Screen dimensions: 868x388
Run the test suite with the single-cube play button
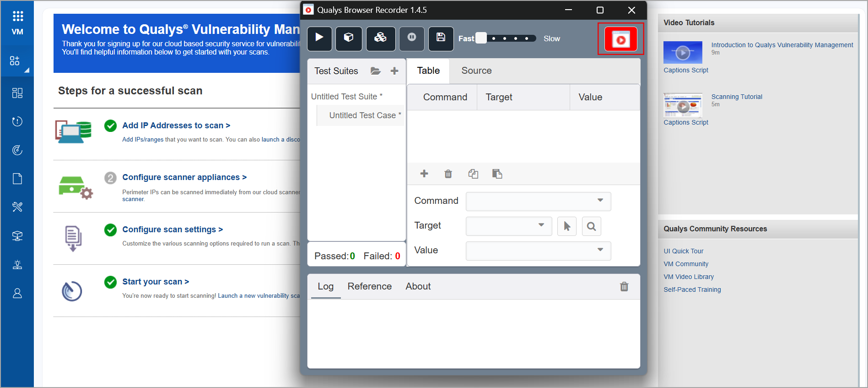pos(349,38)
